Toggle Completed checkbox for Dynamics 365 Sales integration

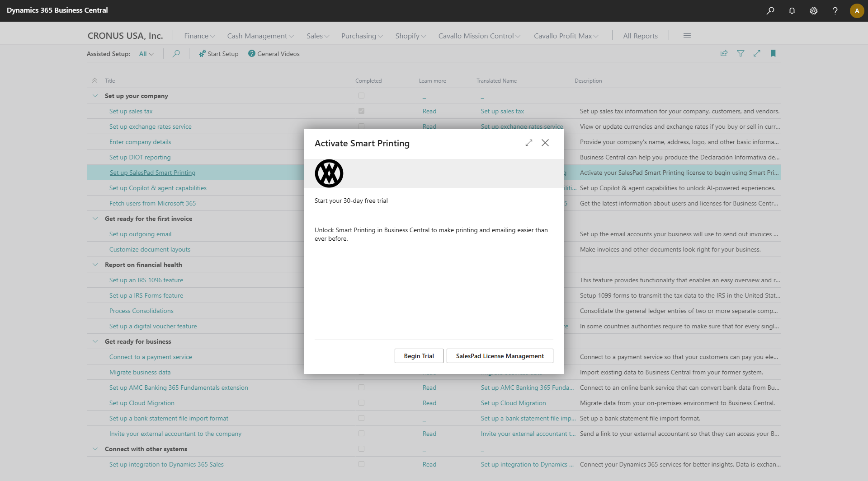click(361, 464)
